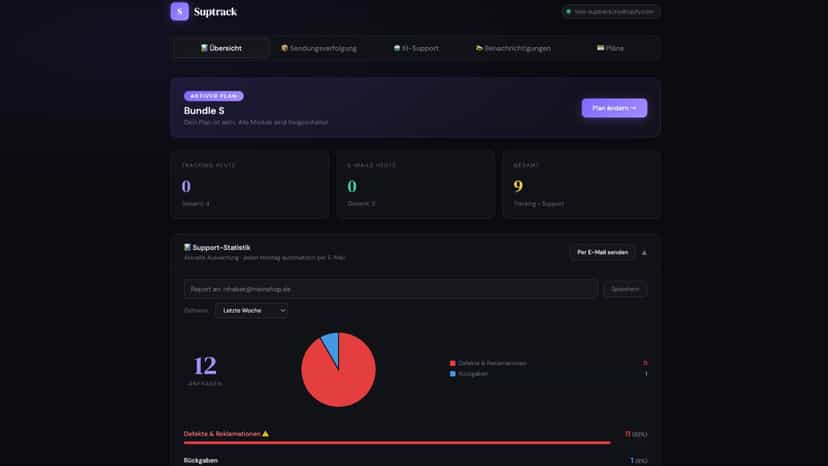
Task: Click the Defekte & Reklamationen bar label
Action: [x=222, y=434]
